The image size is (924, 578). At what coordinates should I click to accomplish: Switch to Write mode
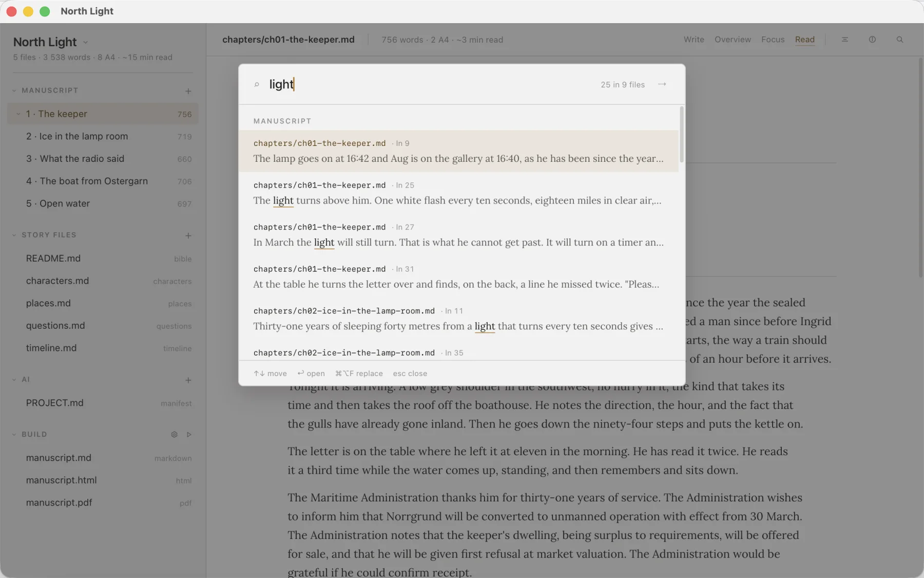694,40
